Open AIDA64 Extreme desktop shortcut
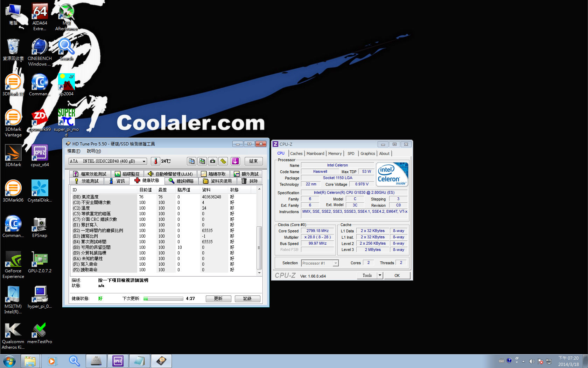The height and width of the screenshot is (368, 588). coord(40,17)
